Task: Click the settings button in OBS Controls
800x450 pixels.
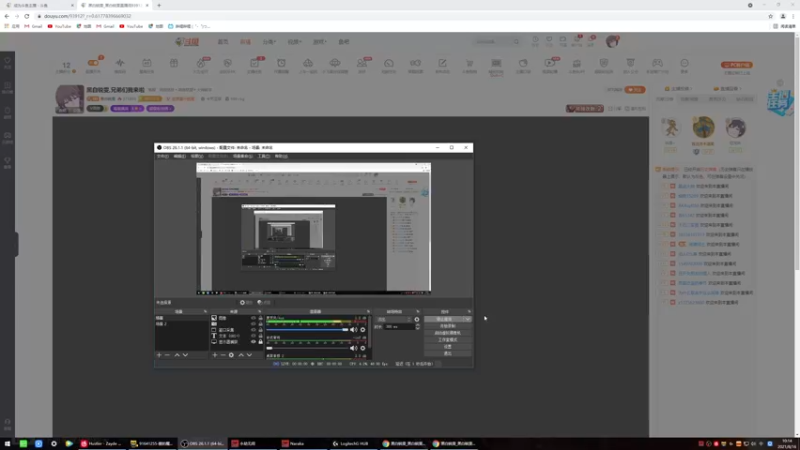Action: point(447,346)
